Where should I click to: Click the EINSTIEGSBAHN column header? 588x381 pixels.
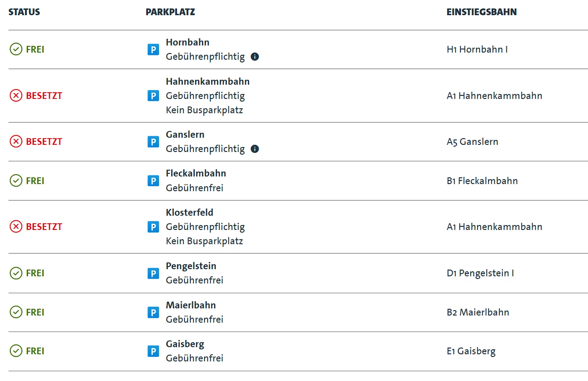(x=481, y=12)
